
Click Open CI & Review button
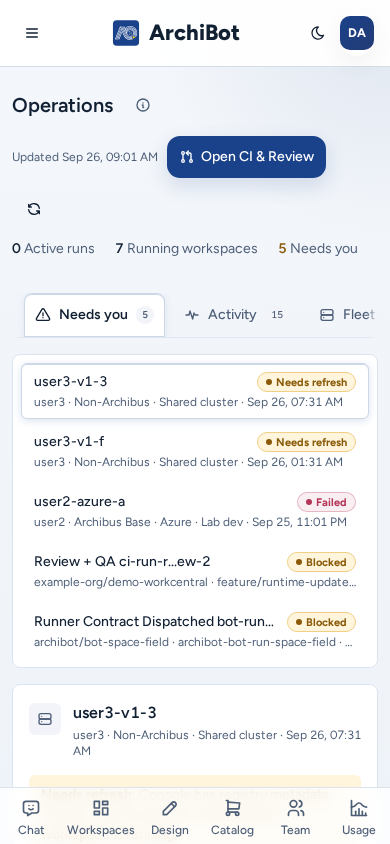[246, 157]
